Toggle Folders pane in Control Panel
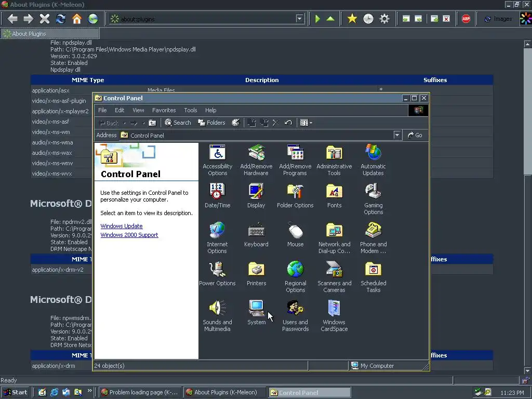 coord(212,123)
